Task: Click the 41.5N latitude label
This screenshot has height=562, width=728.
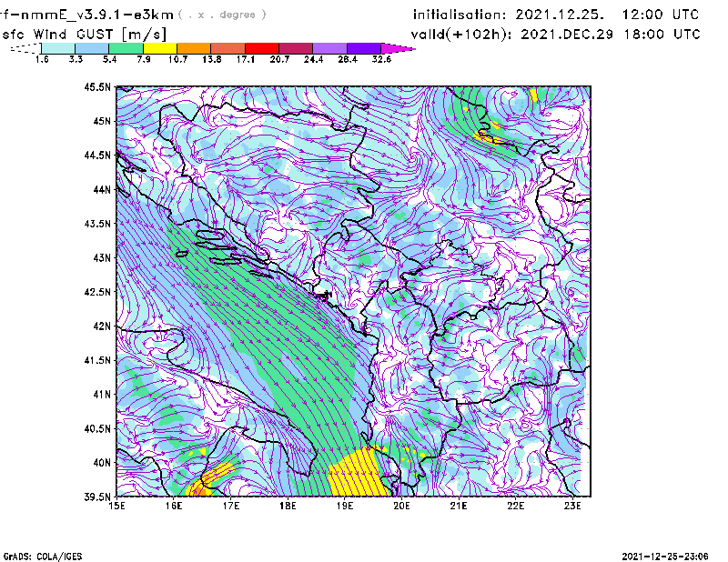Action: click(97, 360)
